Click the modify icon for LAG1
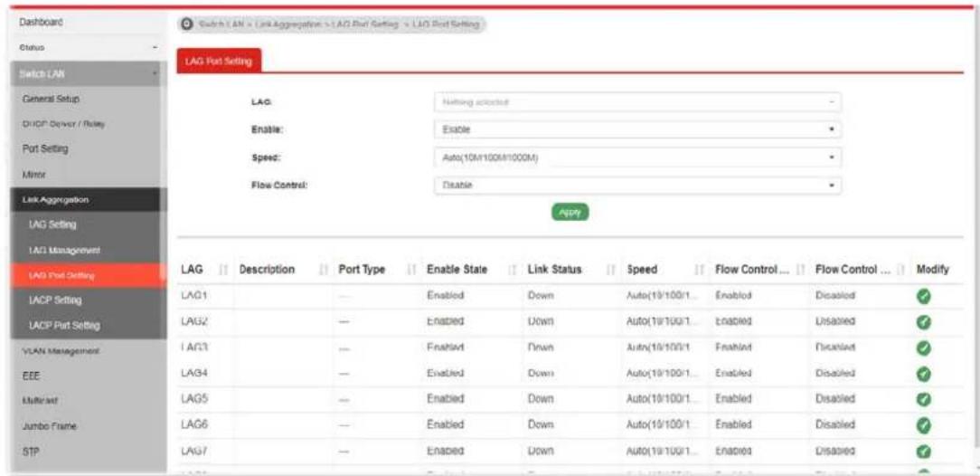Image resolution: width=980 pixels, height=476 pixels. (923, 295)
